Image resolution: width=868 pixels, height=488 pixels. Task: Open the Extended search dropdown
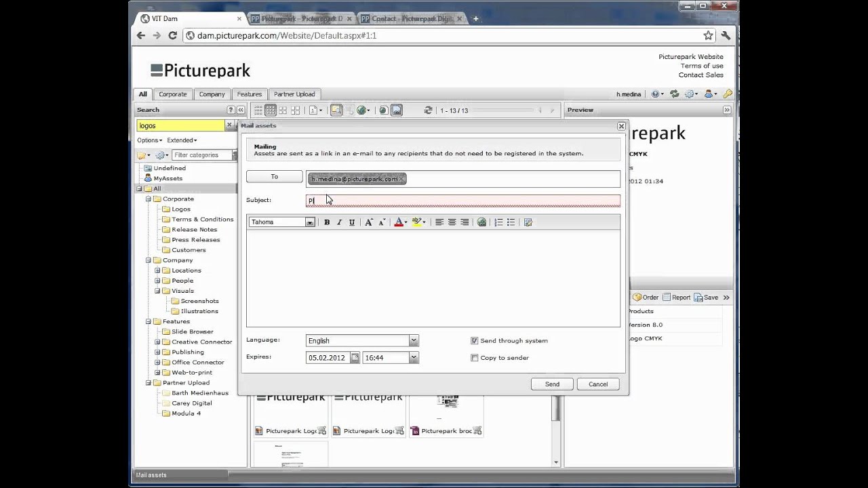[x=182, y=140]
